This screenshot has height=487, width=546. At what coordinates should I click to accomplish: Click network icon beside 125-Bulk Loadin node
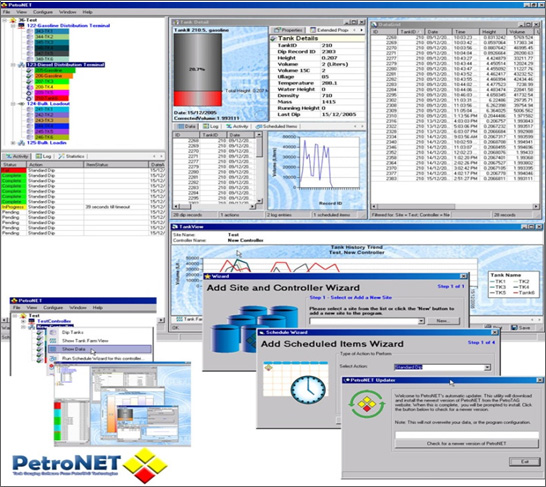[22, 143]
